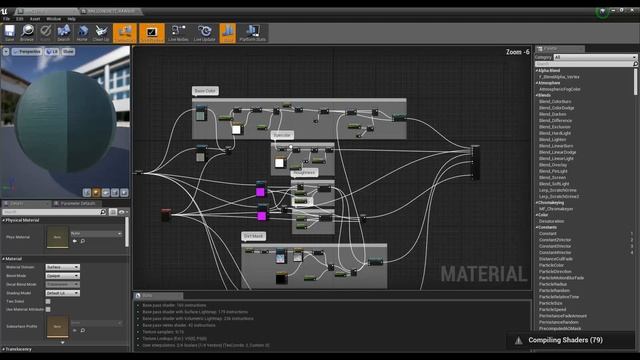Click the upper magenta color node swatch

pos(260,192)
